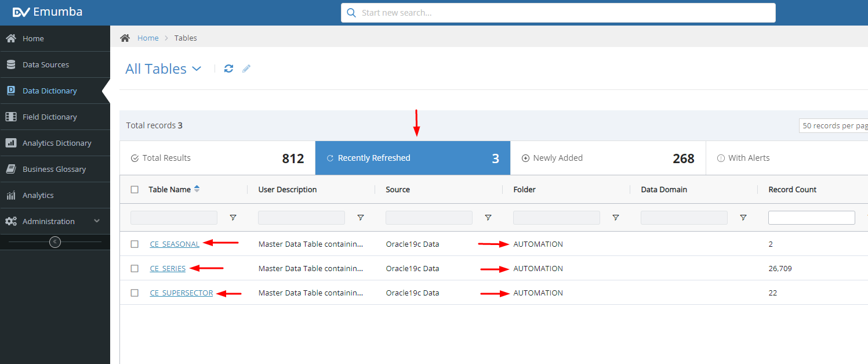Click the Record Count column header
Screen dimensions: 868x364
click(x=793, y=189)
